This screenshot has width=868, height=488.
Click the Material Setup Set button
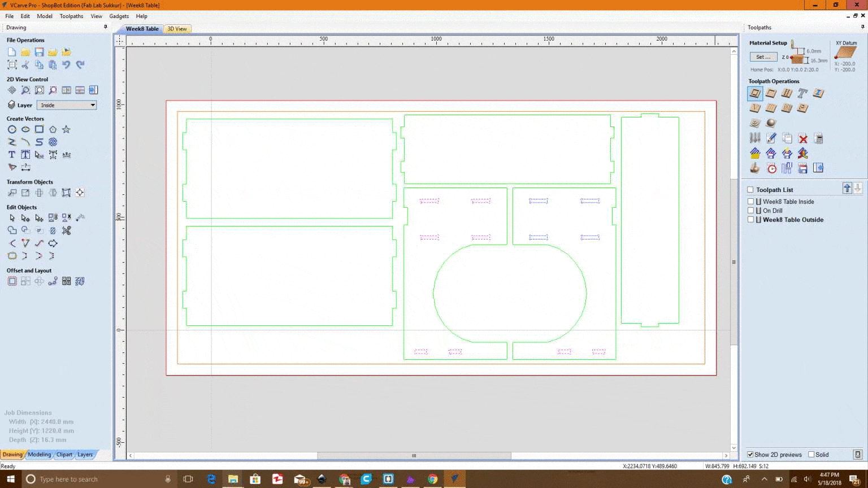click(763, 57)
